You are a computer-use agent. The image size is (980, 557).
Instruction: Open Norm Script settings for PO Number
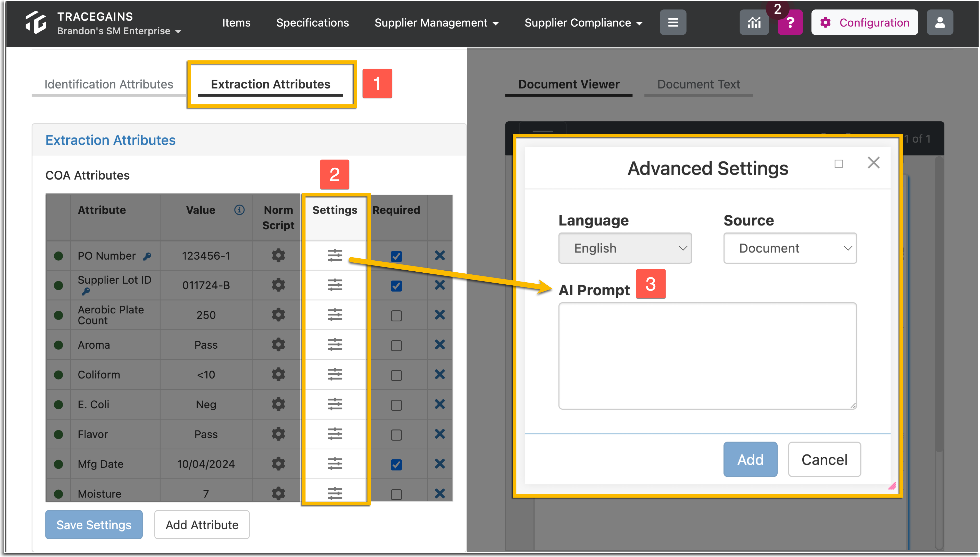[278, 256]
